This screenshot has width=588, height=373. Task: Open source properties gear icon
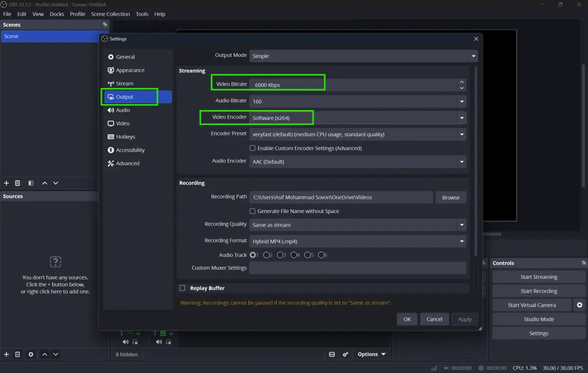point(31,354)
